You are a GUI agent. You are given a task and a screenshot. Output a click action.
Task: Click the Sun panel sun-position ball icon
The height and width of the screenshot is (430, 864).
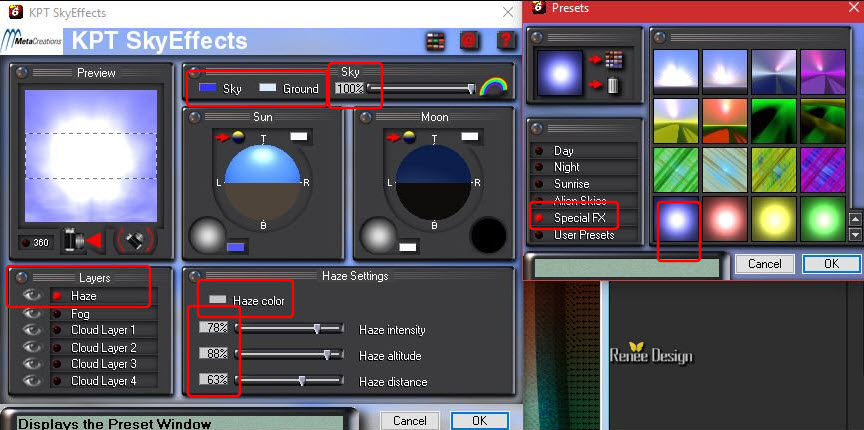(239, 137)
